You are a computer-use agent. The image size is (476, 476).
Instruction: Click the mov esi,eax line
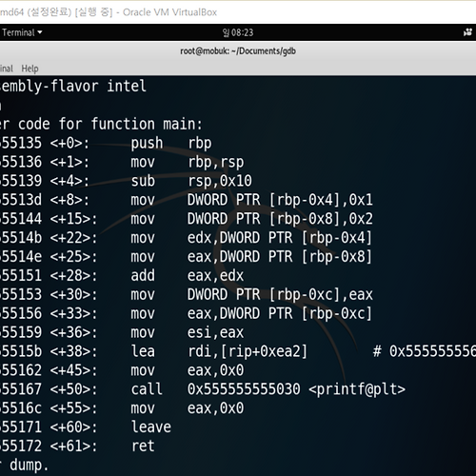(122, 332)
